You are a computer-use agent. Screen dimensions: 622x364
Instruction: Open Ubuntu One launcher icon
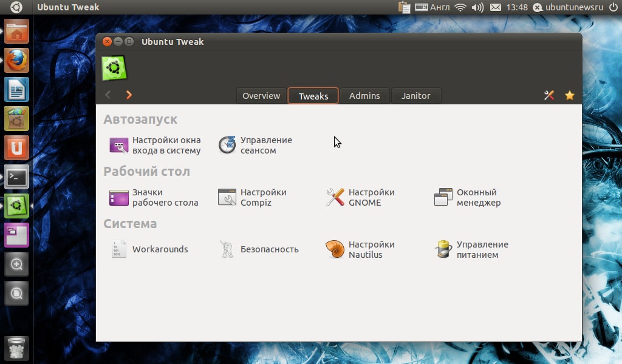[16, 148]
